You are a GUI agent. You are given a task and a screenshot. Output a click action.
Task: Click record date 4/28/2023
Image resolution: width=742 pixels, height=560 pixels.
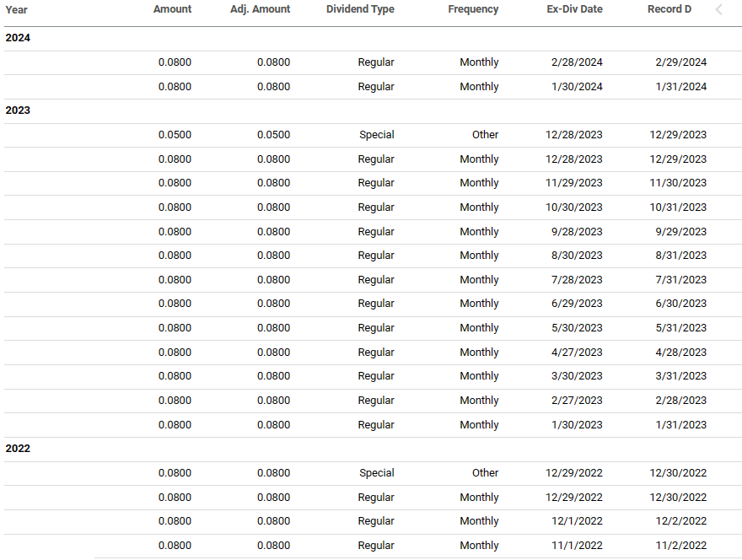681,353
